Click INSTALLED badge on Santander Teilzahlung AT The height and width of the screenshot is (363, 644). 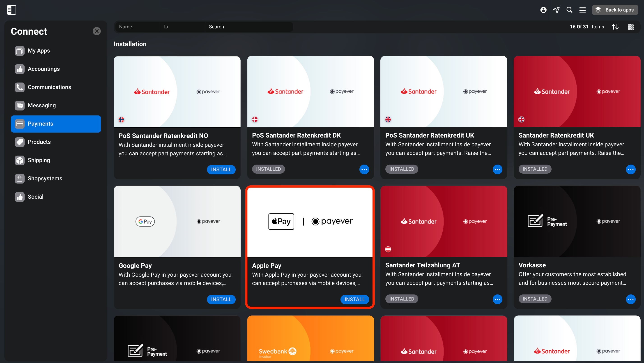click(x=402, y=299)
